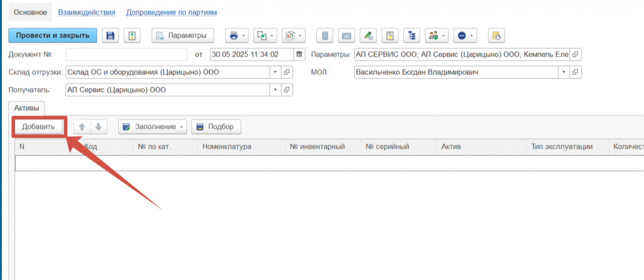Image resolution: width=644 pixels, height=280 pixels.
Task: Click the floppy disk save icon
Action: point(111,35)
